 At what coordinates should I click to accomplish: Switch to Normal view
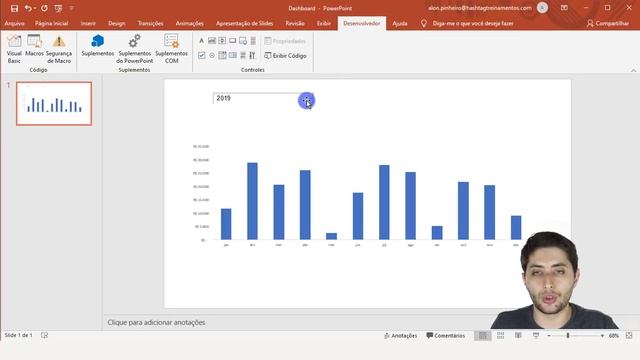[x=482, y=336]
